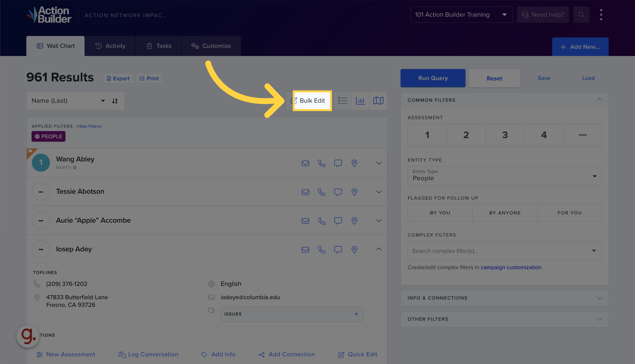
Task: Open the three-dot overflow menu
Action: (x=601, y=14)
